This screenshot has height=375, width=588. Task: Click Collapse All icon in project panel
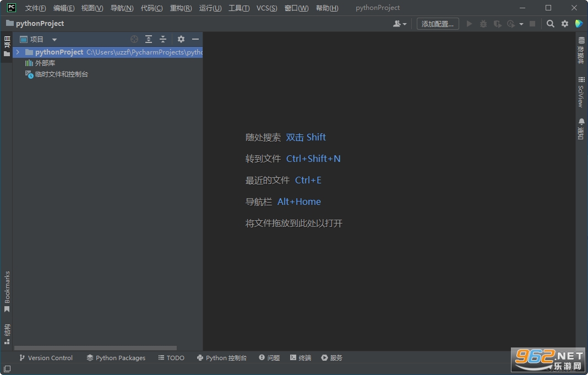pos(163,39)
